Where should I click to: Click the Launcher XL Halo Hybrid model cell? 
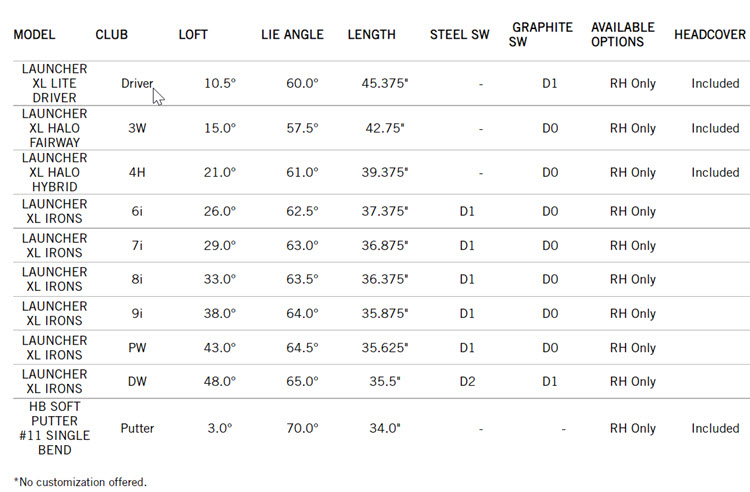(54, 172)
